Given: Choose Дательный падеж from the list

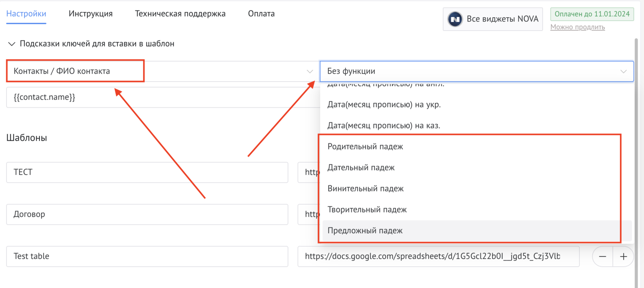Looking at the screenshot, I should 361,168.
